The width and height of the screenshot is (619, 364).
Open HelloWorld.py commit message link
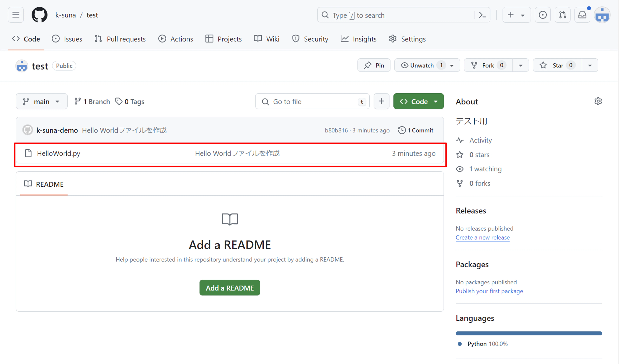[x=237, y=153]
